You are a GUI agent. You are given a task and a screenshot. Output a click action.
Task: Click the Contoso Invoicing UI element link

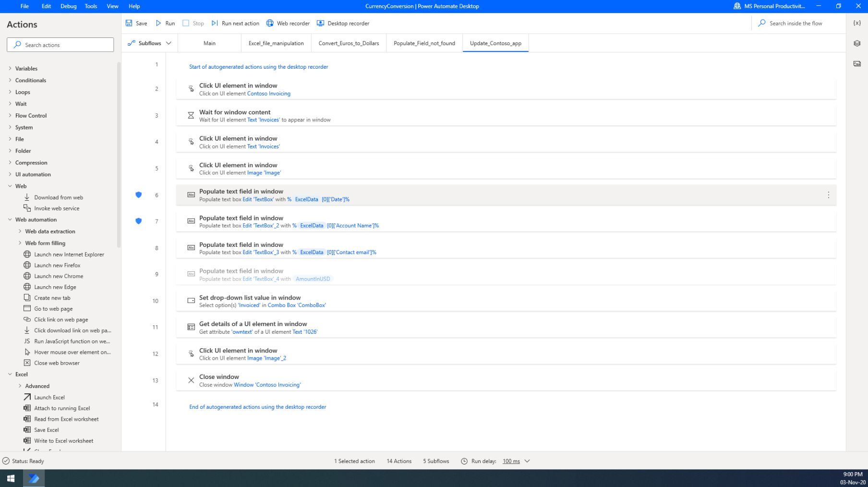click(268, 94)
